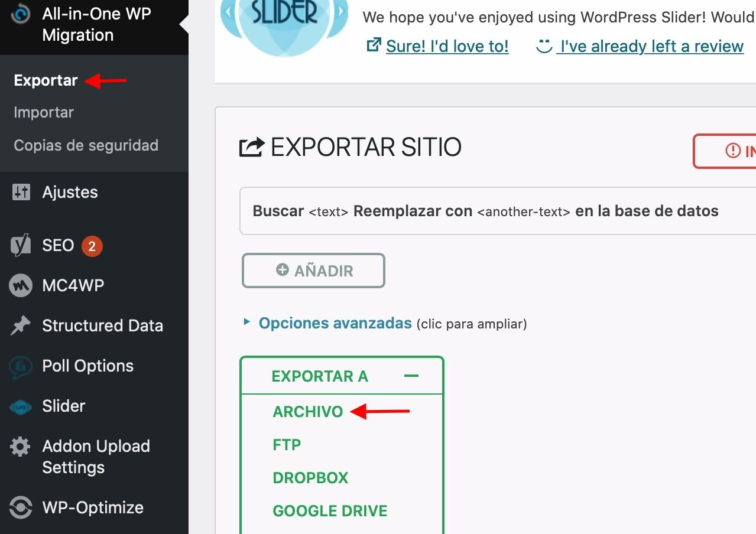The width and height of the screenshot is (756, 534).
Task: Click the triangle next to Opciones avanzadas
Action: pos(246,323)
